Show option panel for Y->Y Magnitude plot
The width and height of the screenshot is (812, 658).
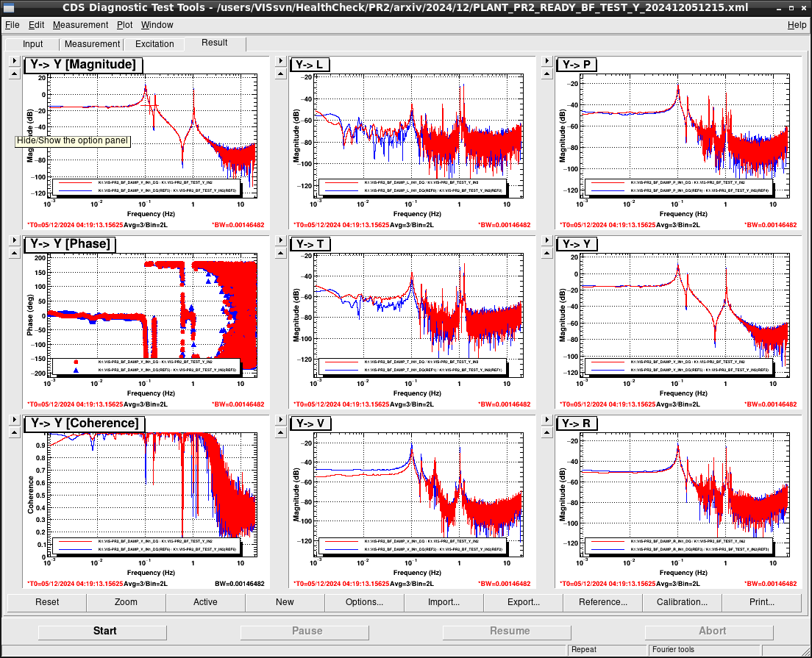[15, 60]
